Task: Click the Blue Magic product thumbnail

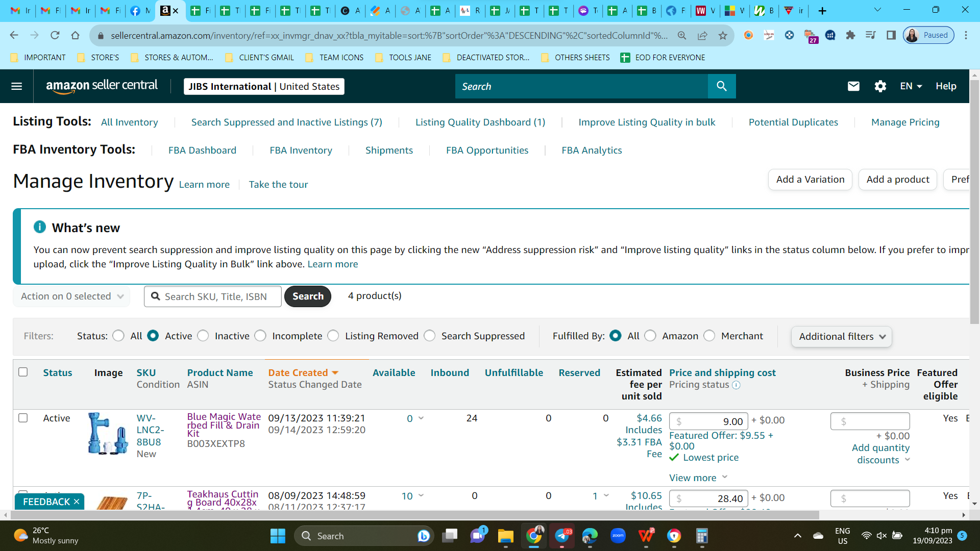Action: [x=108, y=434]
